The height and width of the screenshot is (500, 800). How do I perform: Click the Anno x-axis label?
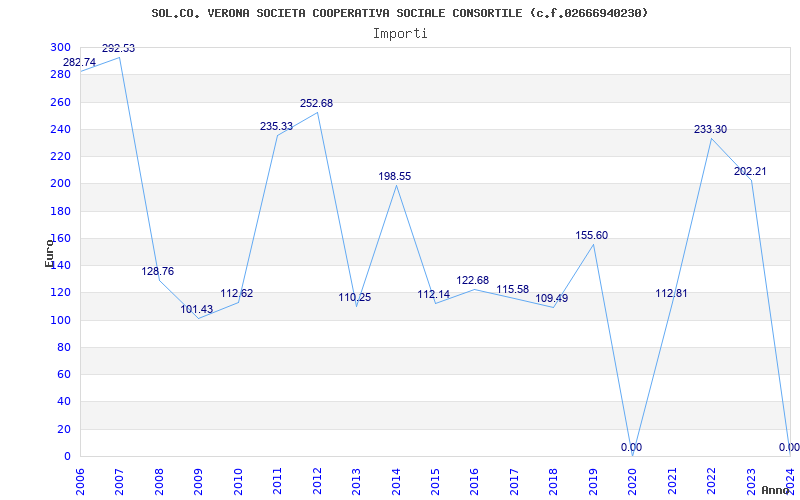click(x=776, y=490)
